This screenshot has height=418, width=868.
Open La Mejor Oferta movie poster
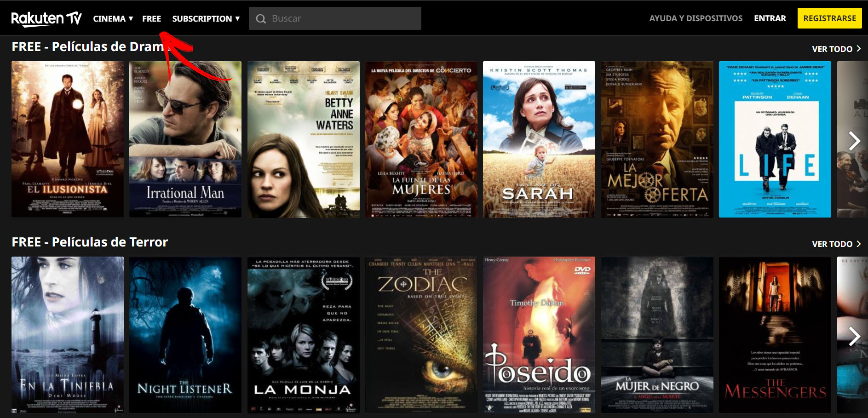click(x=657, y=139)
